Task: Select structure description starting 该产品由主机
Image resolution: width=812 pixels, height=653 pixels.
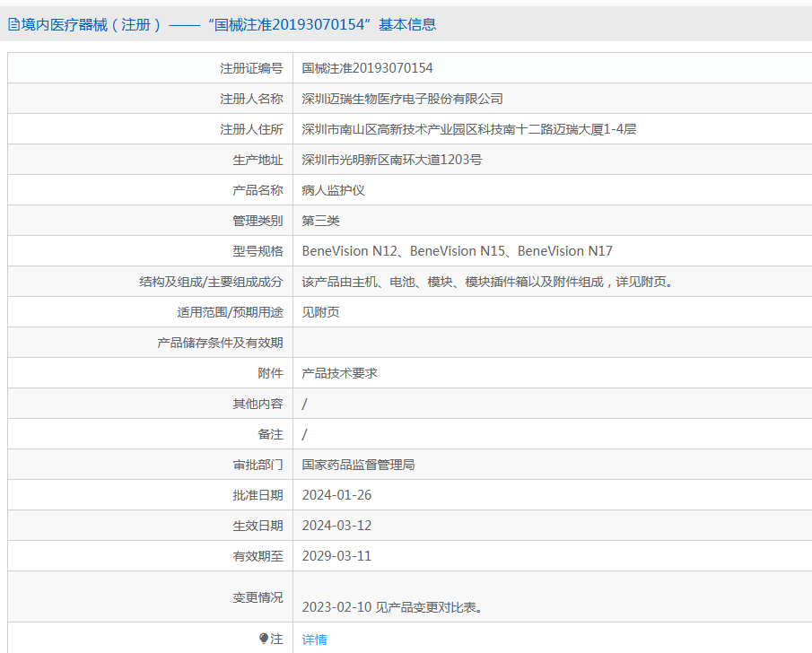Action: (x=487, y=282)
